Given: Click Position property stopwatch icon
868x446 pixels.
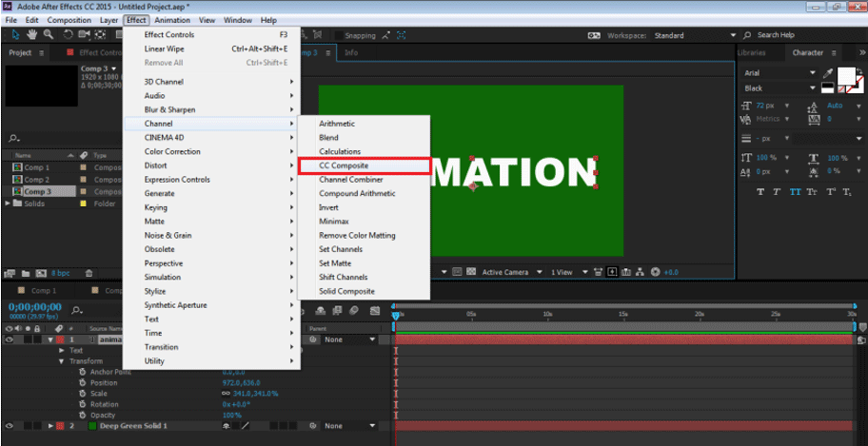Looking at the screenshot, I should coord(82,383).
